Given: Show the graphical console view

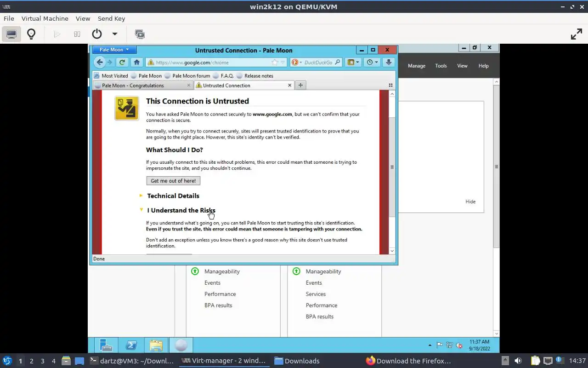Looking at the screenshot, I should [11, 34].
